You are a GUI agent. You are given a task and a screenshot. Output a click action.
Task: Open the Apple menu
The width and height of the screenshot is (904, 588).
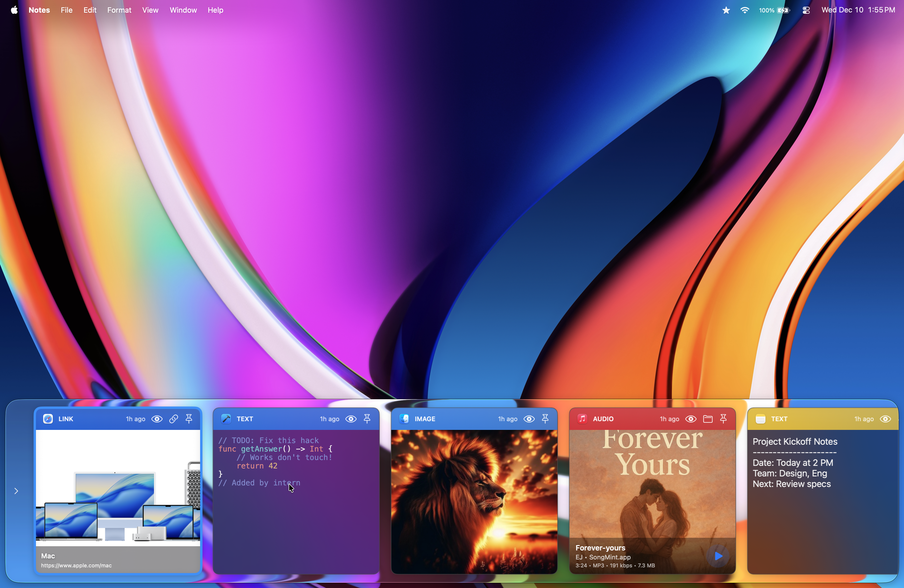14,10
